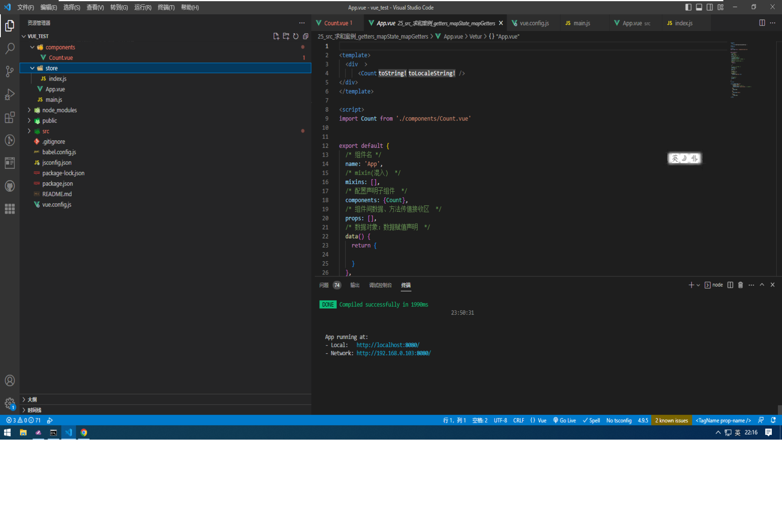Click the New Folder icon in explorer
Image resolution: width=782 pixels, height=532 pixels.
pos(286,36)
